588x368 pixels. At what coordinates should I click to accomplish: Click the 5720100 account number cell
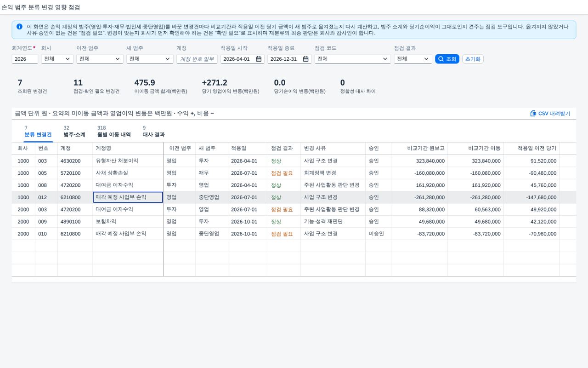(x=75, y=173)
